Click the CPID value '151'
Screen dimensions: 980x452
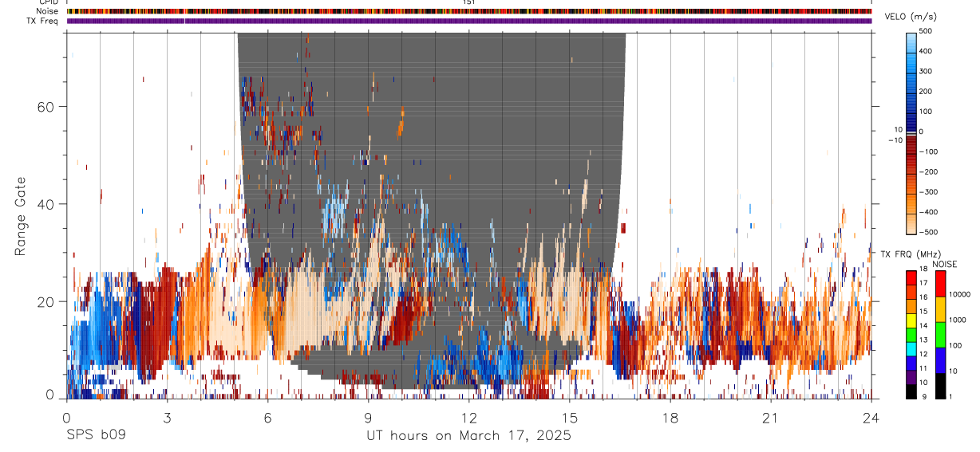pyautogui.click(x=469, y=2)
